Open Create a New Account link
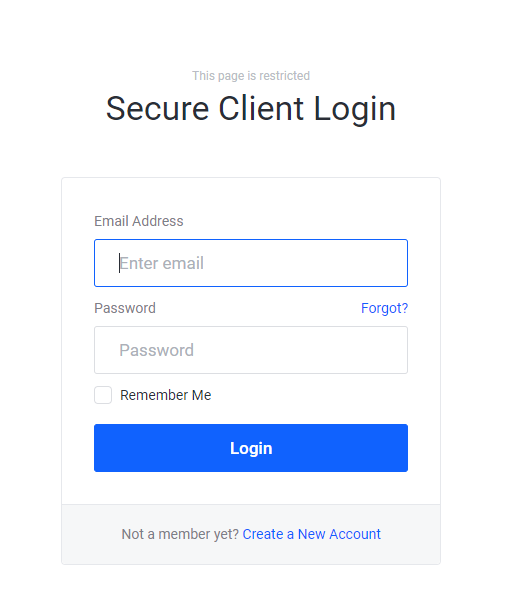The image size is (508, 612). click(x=311, y=534)
